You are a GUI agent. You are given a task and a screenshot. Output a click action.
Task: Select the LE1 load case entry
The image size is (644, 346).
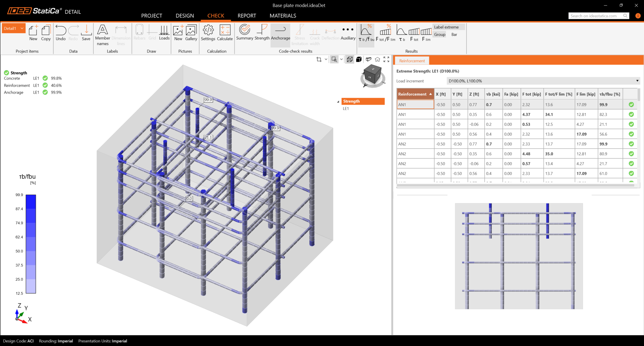coord(346,109)
